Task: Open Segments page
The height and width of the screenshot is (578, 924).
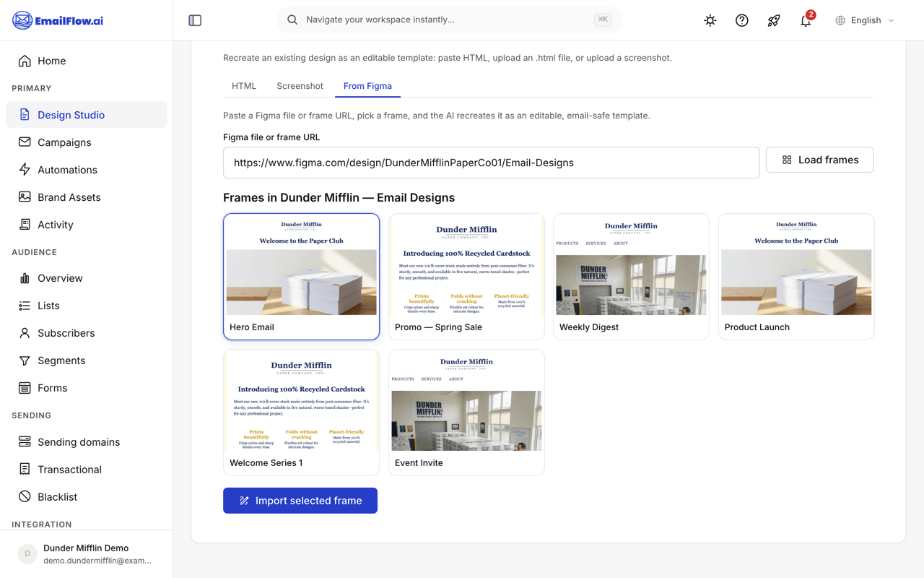Action: [87, 361]
